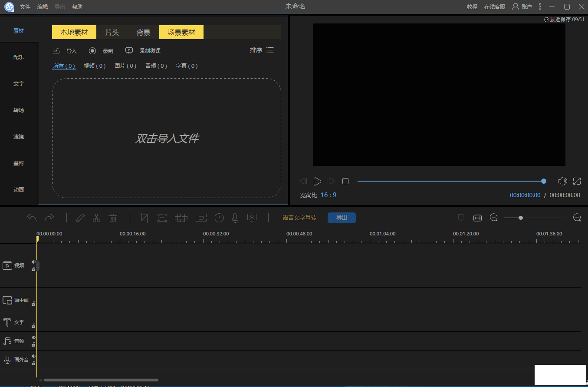Open the 教程 tutorial link
Screen dimensions: 588x387
coord(472,7)
